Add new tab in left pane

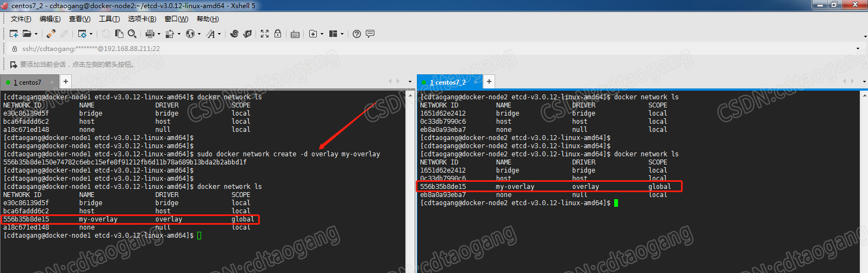[x=66, y=82]
